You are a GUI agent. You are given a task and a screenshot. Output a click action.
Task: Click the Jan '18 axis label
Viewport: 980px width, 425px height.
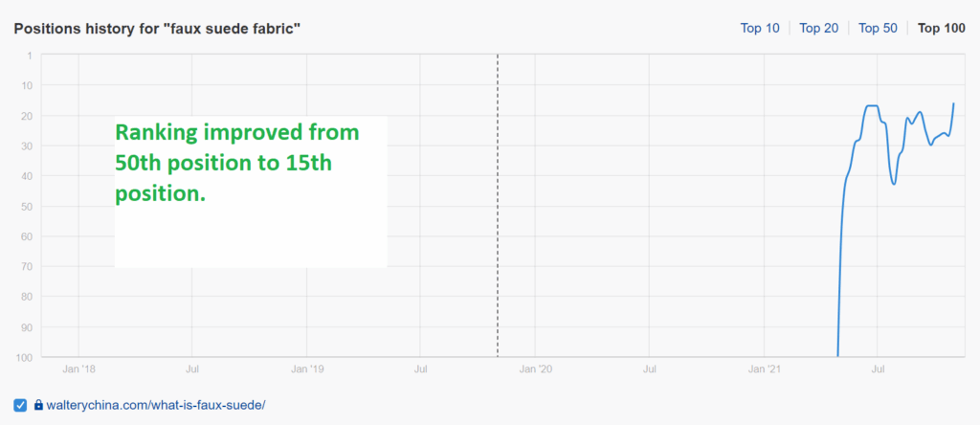pos(78,370)
